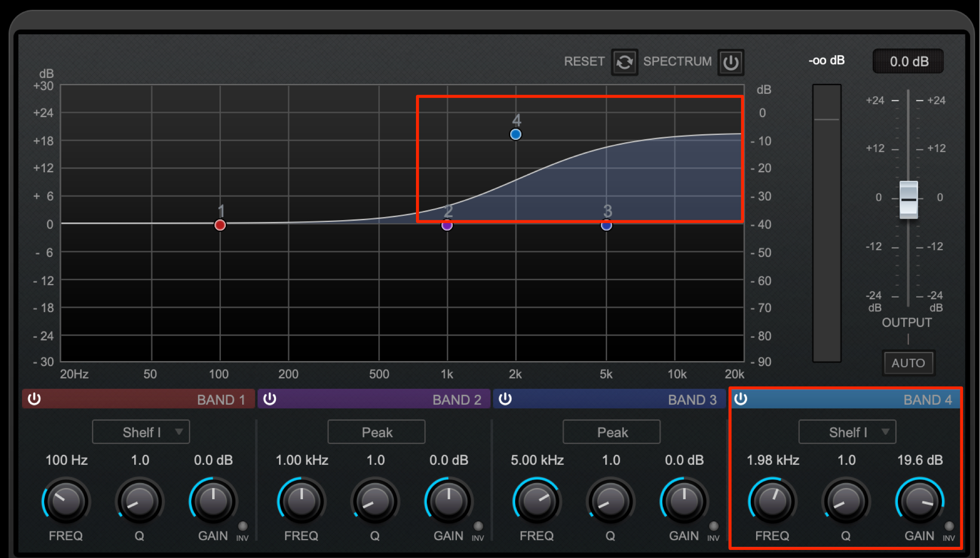
Task: Click Band 4 Q value 1.0
Action: point(846,460)
